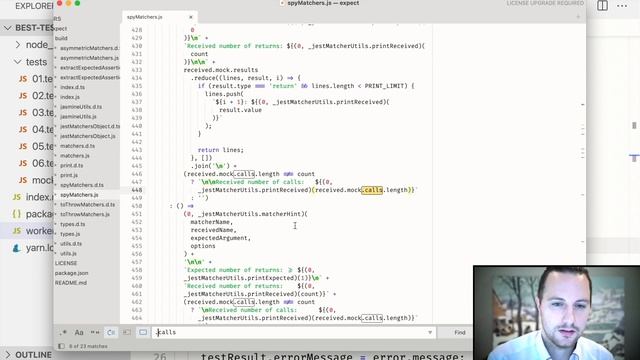Viewport: 640px width, 360px height.
Task: Expand OUTLINE section in VS Code
Action: (x=8, y=354)
